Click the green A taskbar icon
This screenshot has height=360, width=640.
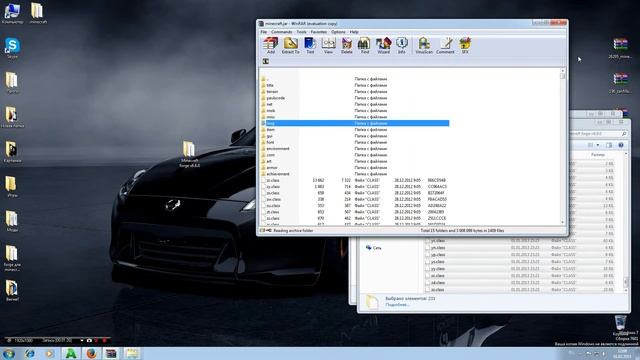(71, 353)
